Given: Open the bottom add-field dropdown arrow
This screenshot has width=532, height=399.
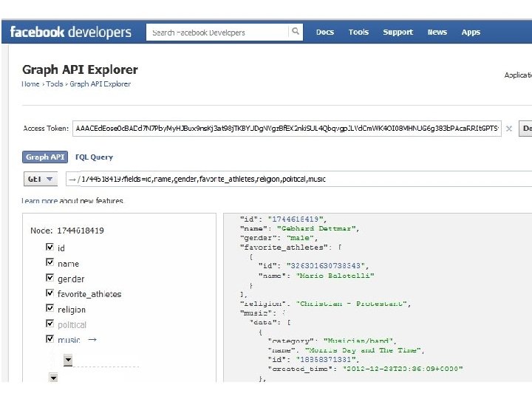Looking at the screenshot, I should [x=53, y=378].
